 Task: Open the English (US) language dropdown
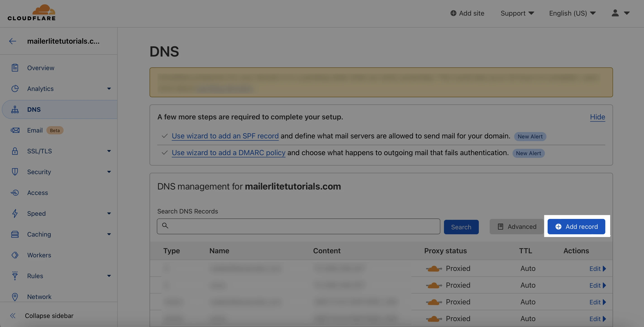coord(572,13)
